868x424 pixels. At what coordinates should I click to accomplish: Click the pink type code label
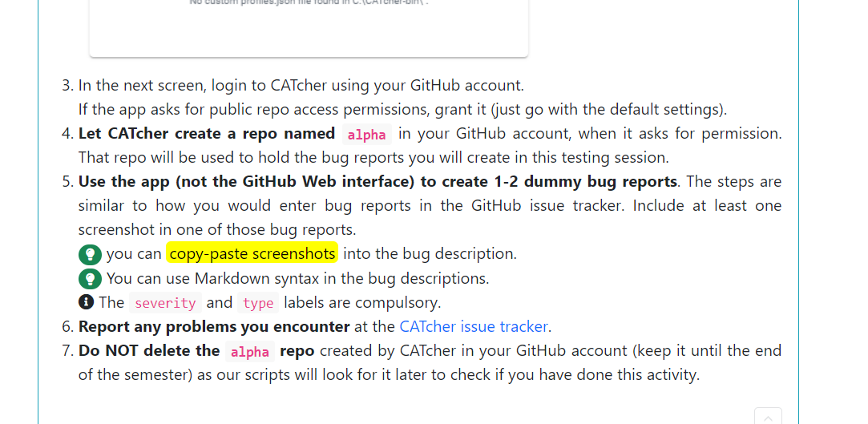click(x=258, y=303)
